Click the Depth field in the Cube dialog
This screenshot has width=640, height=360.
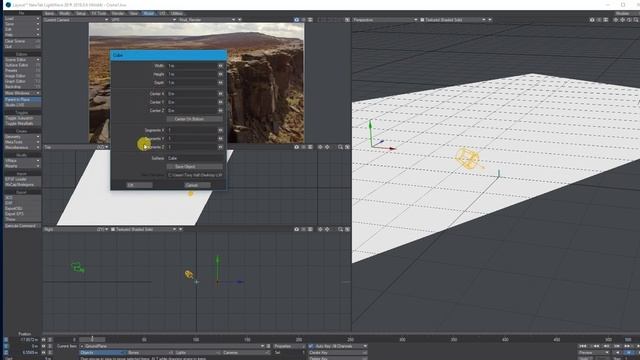coord(192,82)
